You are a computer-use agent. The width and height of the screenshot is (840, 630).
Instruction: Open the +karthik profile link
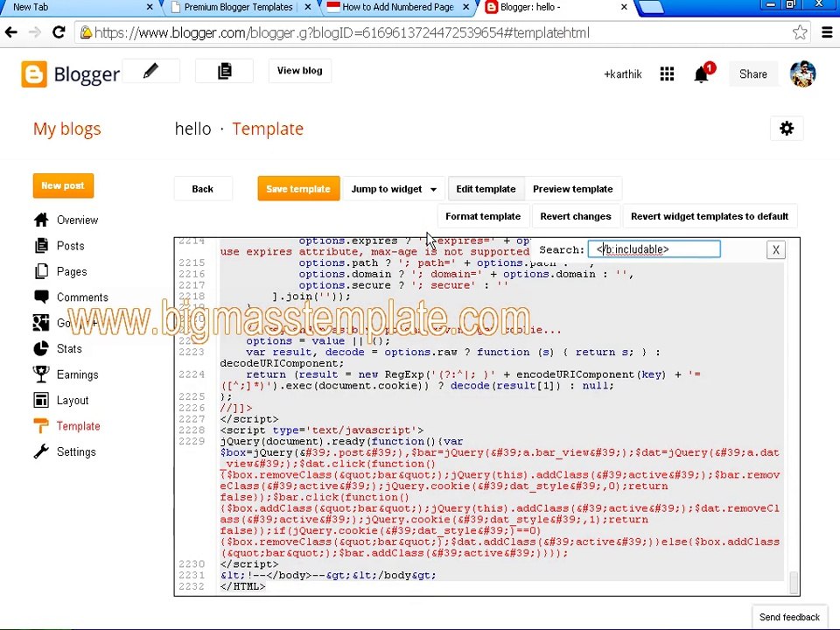pyautogui.click(x=622, y=73)
